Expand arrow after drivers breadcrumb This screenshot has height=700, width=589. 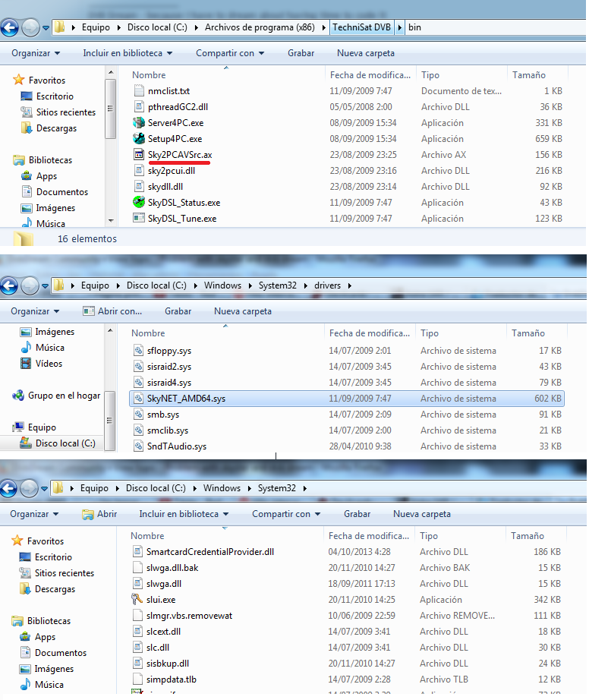(350, 285)
